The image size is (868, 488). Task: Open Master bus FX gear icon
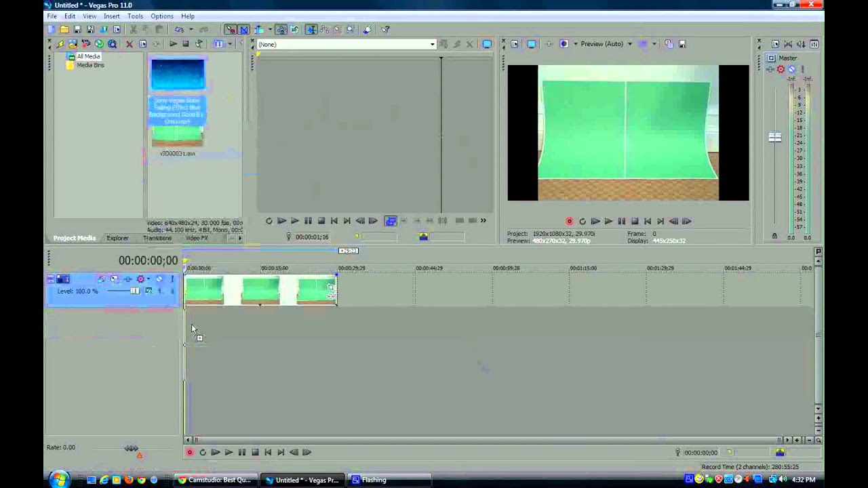pyautogui.click(x=781, y=69)
